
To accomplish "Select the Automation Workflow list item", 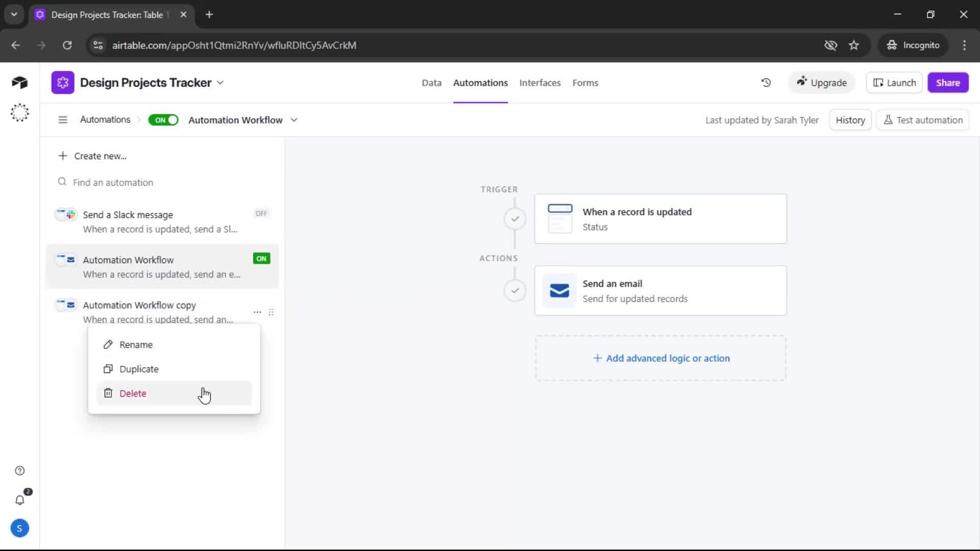I will pos(162,266).
